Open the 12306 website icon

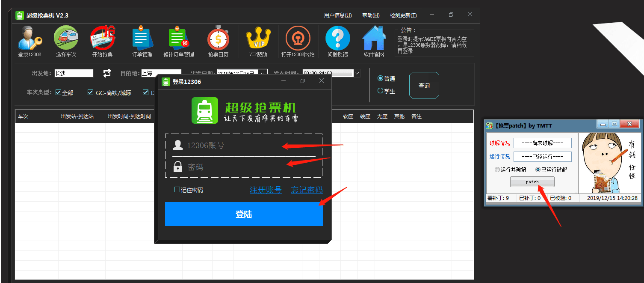click(298, 41)
